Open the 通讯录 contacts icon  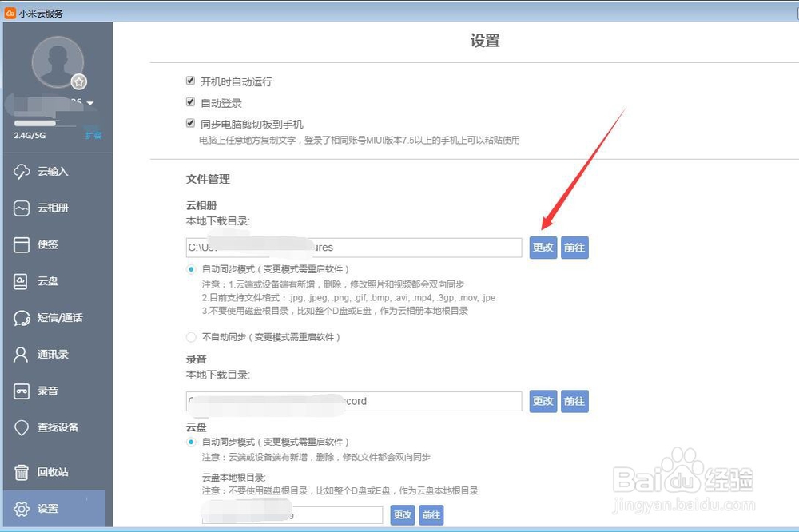(21, 355)
